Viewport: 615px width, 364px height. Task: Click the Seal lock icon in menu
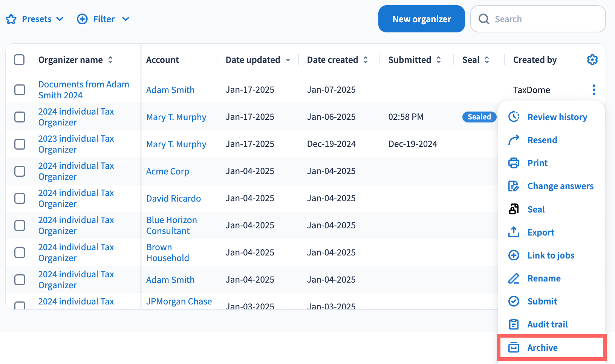(x=514, y=209)
